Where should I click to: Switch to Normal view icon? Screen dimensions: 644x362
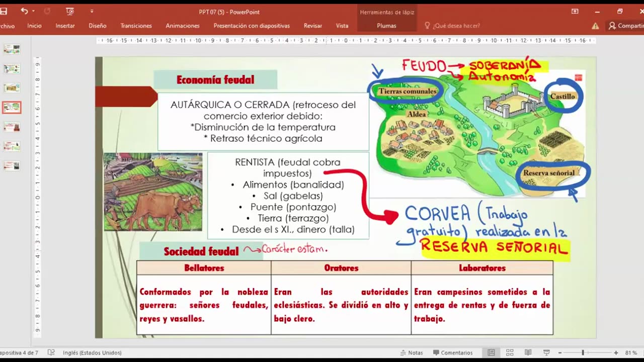[x=491, y=352]
